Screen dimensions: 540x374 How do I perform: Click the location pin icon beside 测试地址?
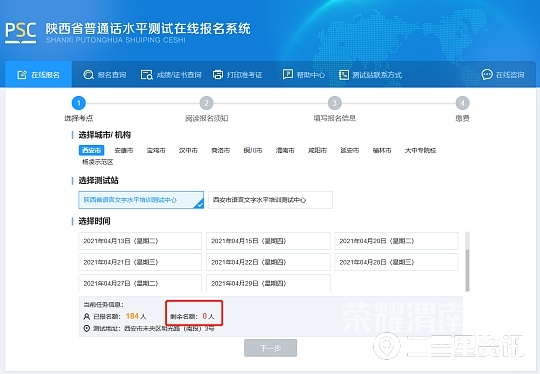(87, 329)
